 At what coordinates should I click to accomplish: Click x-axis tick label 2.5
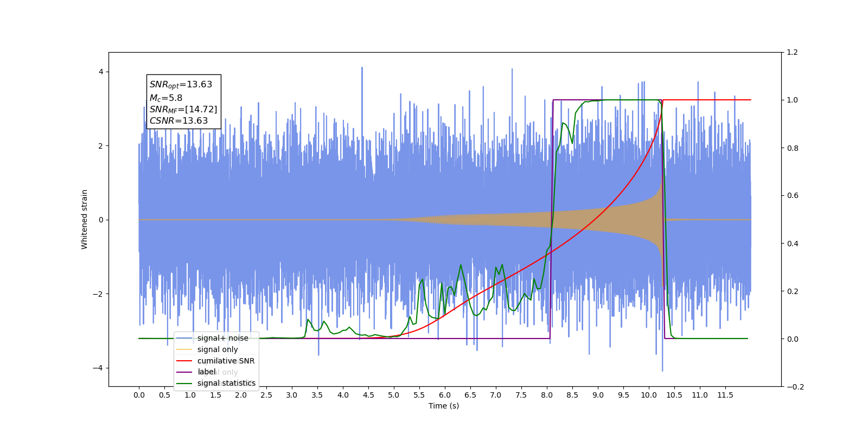tap(266, 395)
